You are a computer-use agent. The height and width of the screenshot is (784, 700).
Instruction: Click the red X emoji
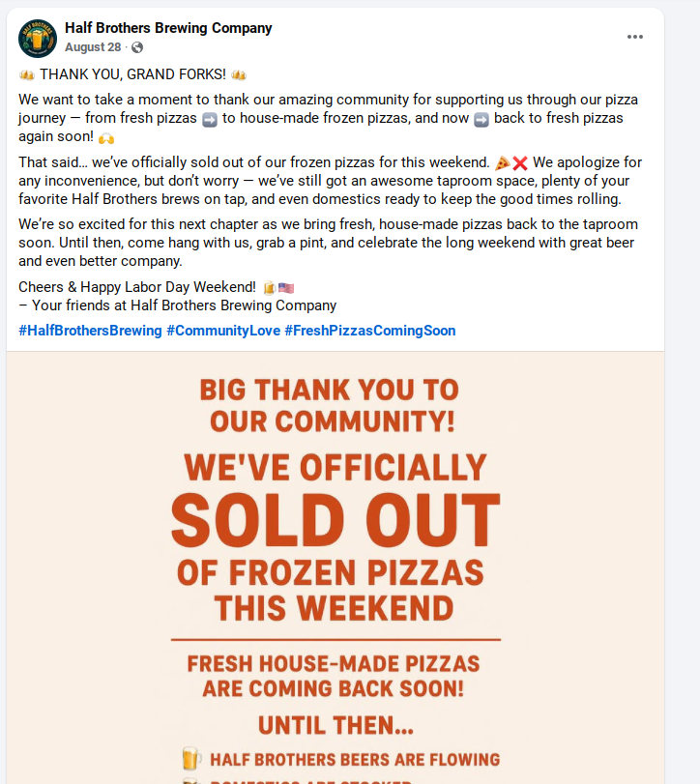point(520,163)
